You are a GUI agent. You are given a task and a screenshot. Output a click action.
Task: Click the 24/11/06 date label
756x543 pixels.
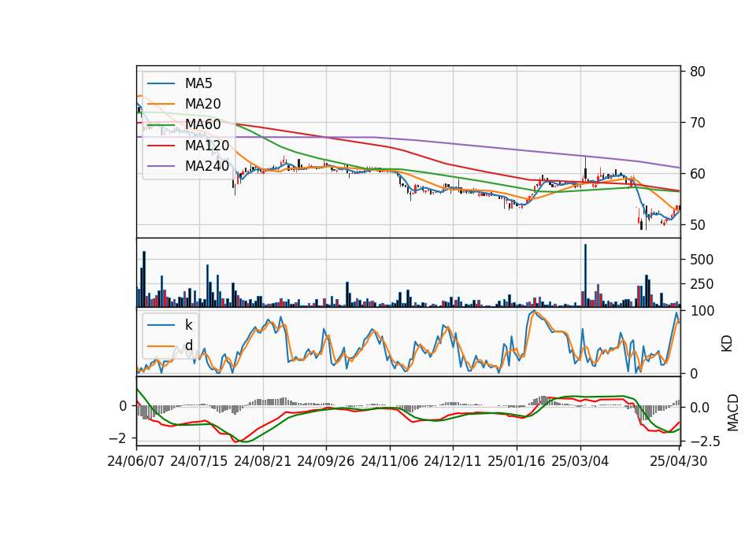pyautogui.click(x=389, y=461)
